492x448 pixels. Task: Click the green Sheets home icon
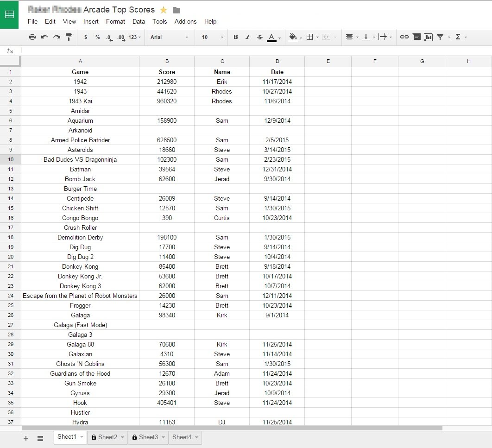pyautogui.click(x=9, y=14)
